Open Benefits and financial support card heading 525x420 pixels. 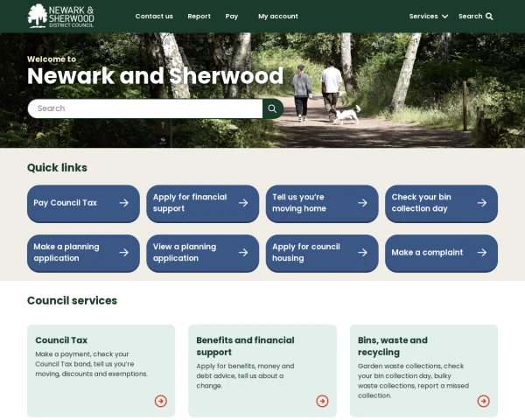click(x=245, y=346)
